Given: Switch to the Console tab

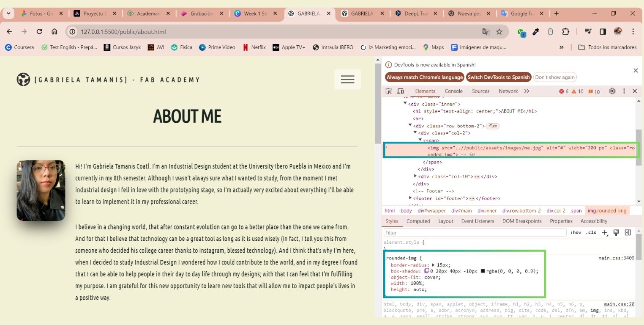Looking at the screenshot, I should (x=453, y=91).
